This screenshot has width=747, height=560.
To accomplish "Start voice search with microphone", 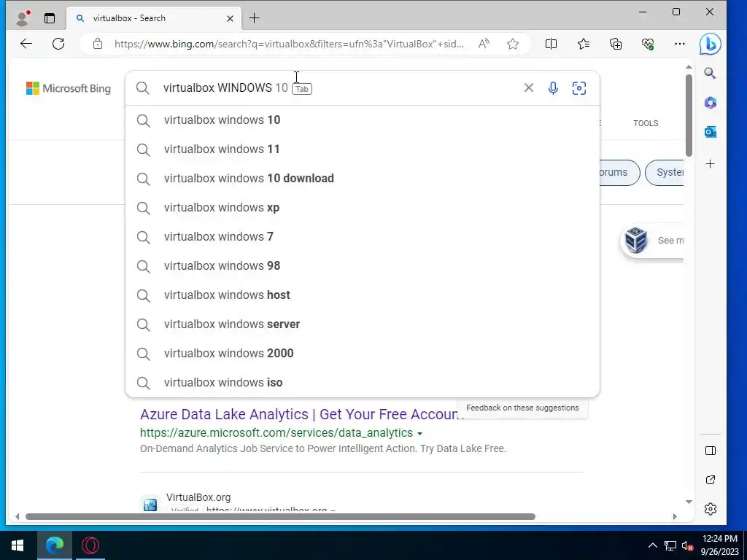I will 553,88.
